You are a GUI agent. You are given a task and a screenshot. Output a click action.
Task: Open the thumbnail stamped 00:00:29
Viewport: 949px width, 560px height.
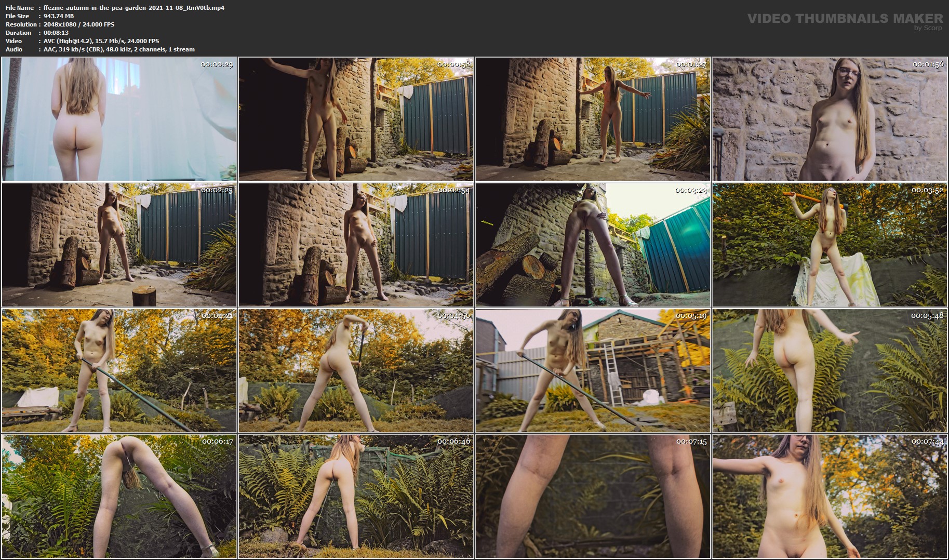119,119
